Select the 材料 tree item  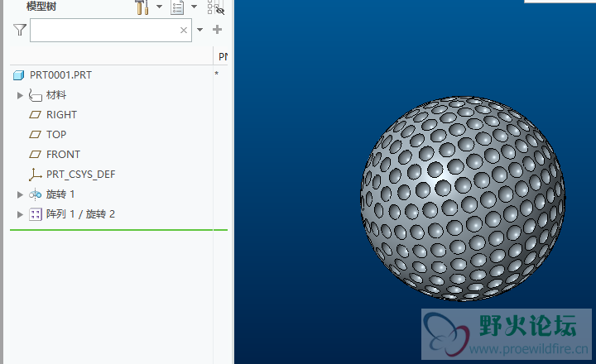56,95
